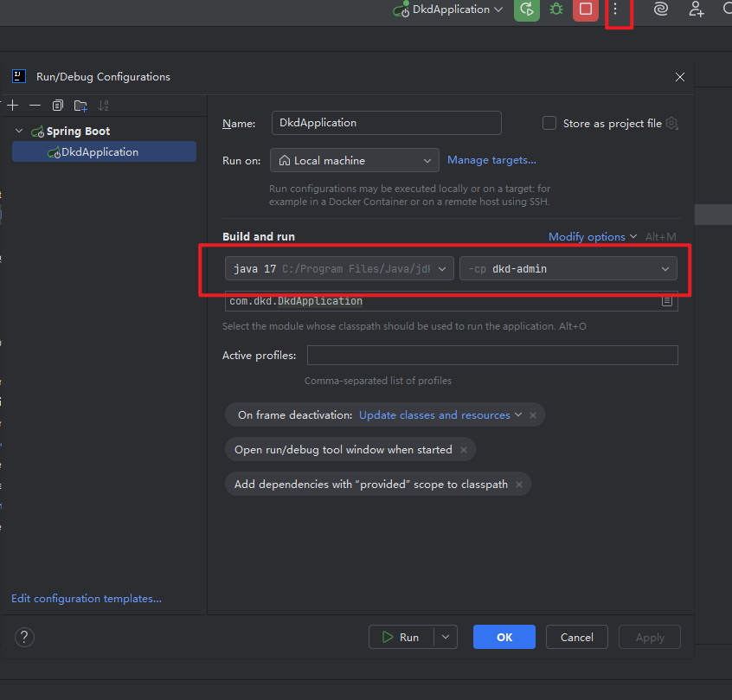This screenshot has width=732, height=700.
Task: Click the Run button
Action: [401, 637]
